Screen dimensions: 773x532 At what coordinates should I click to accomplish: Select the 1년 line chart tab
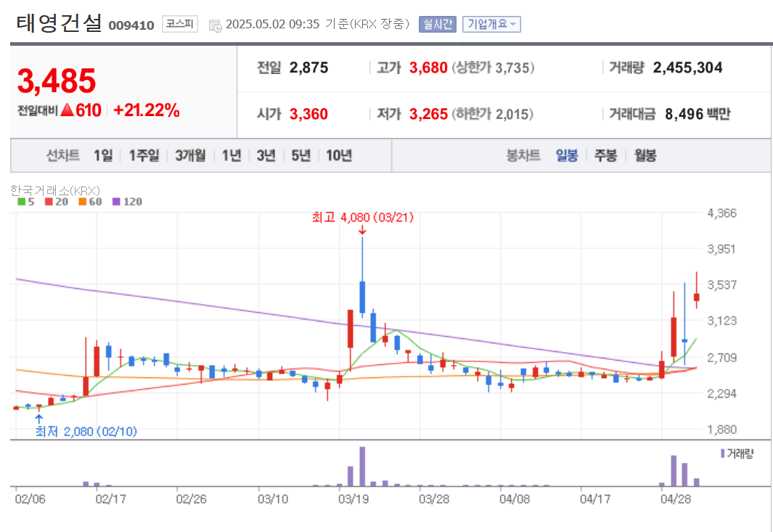coord(232,156)
